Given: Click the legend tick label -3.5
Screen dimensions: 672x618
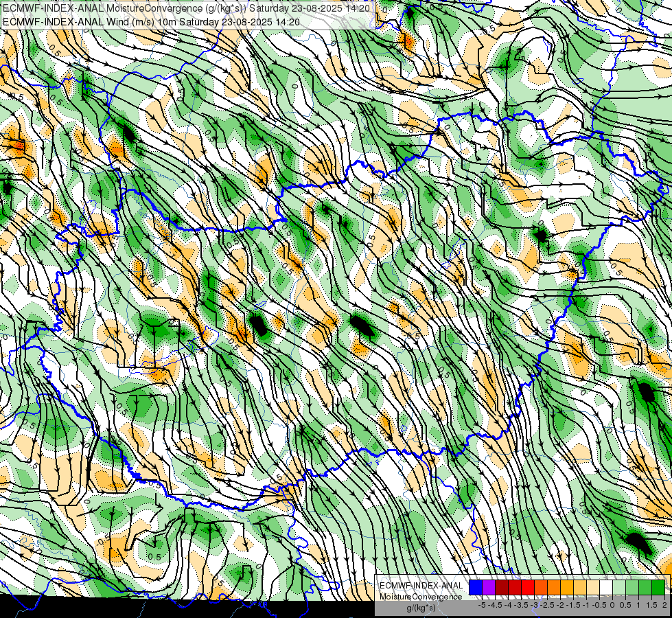Looking at the screenshot, I should pyautogui.click(x=521, y=605).
